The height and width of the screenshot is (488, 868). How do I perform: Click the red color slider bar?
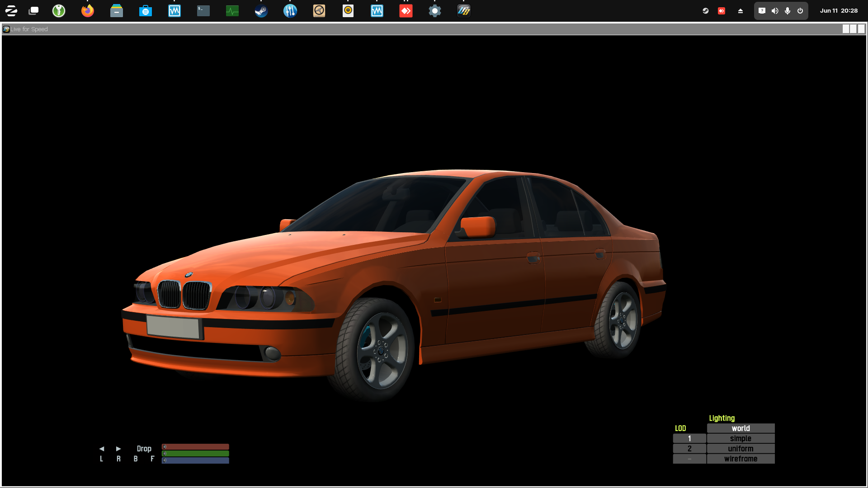[195, 447]
